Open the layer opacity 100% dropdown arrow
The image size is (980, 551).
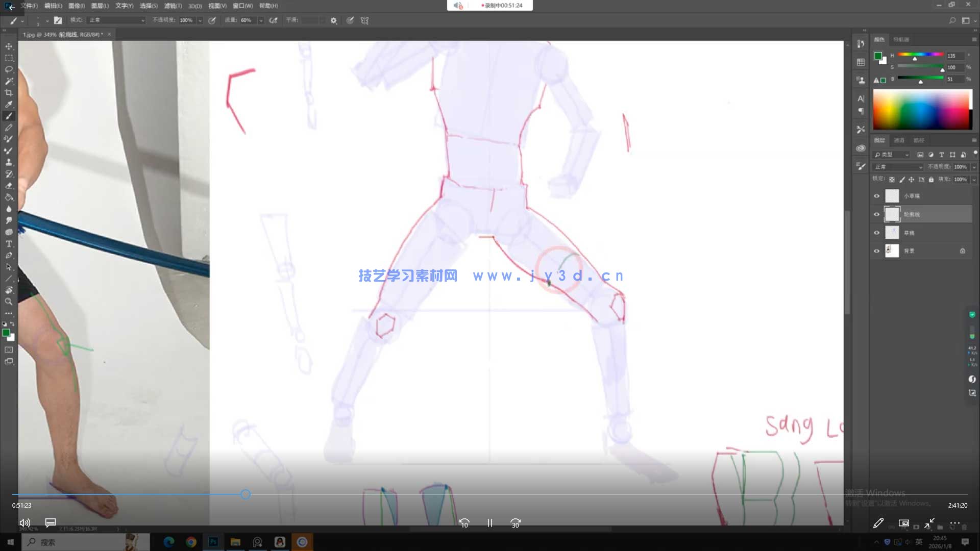(974, 167)
